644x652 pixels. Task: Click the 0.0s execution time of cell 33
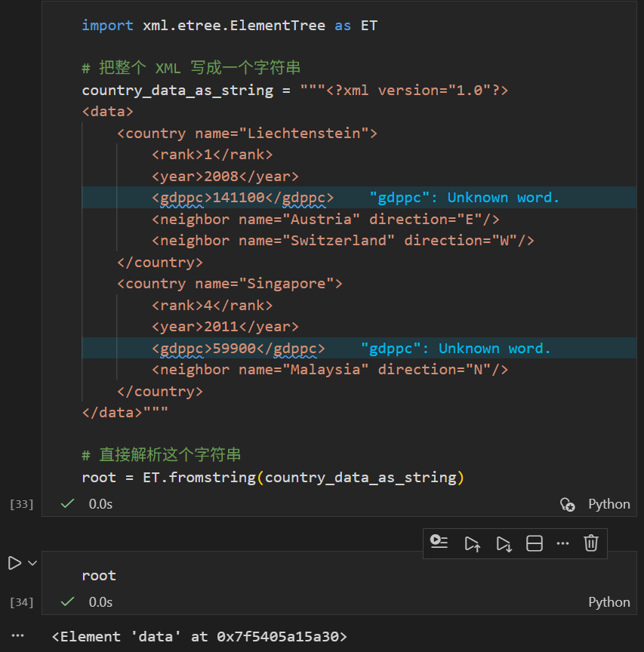click(x=100, y=504)
